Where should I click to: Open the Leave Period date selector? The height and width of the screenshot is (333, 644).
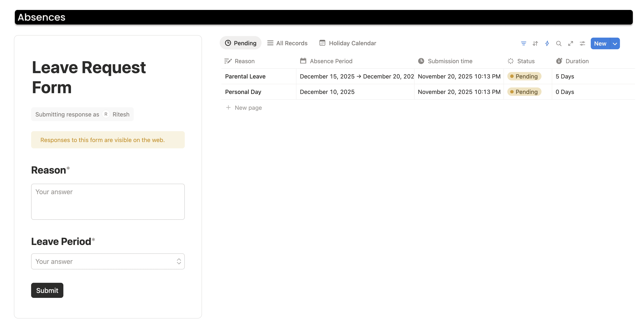(108, 261)
